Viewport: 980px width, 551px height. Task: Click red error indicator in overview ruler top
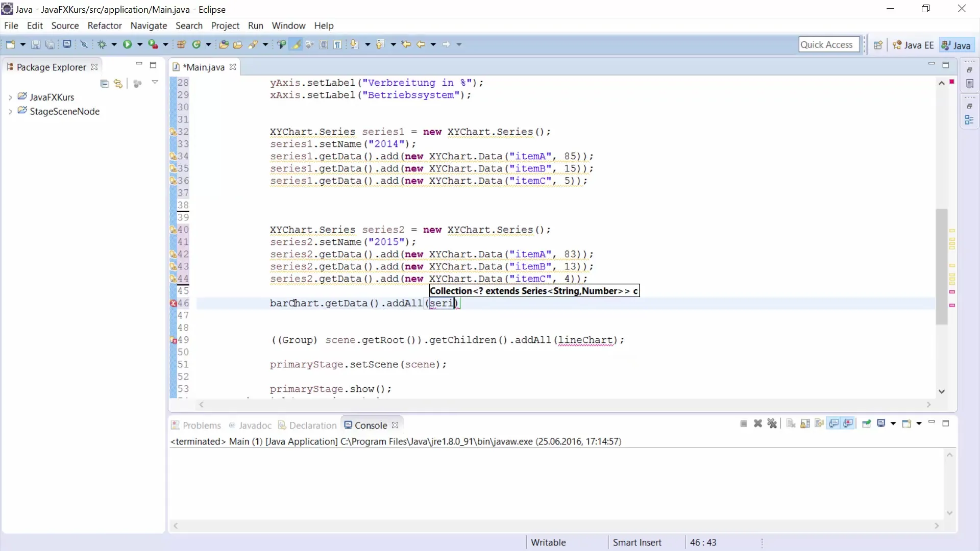952,82
